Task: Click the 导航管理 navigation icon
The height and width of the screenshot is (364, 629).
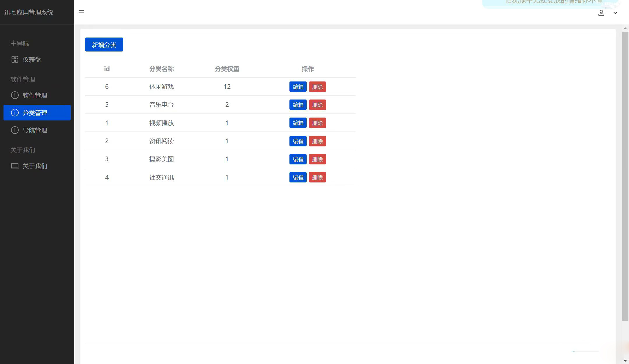Action: [14, 130]
